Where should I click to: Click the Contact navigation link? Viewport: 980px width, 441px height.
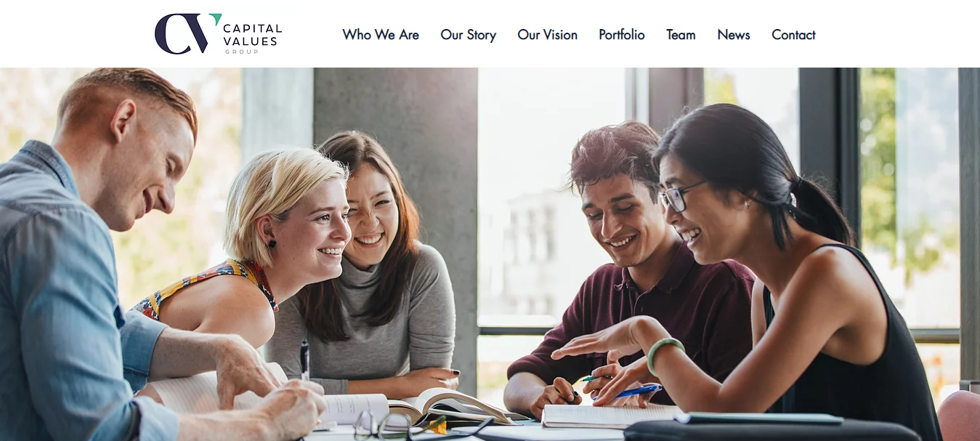pyautogui.click(x=793, y=35)
